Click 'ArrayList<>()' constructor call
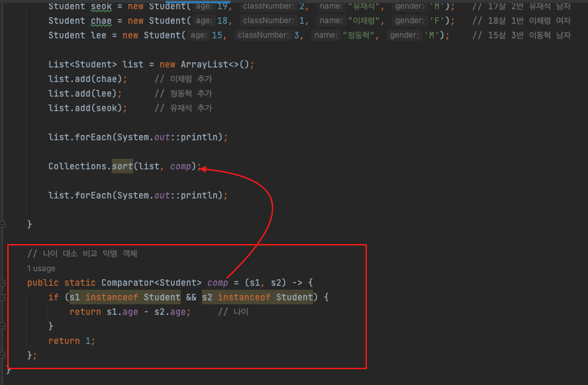 click(215, 64)
